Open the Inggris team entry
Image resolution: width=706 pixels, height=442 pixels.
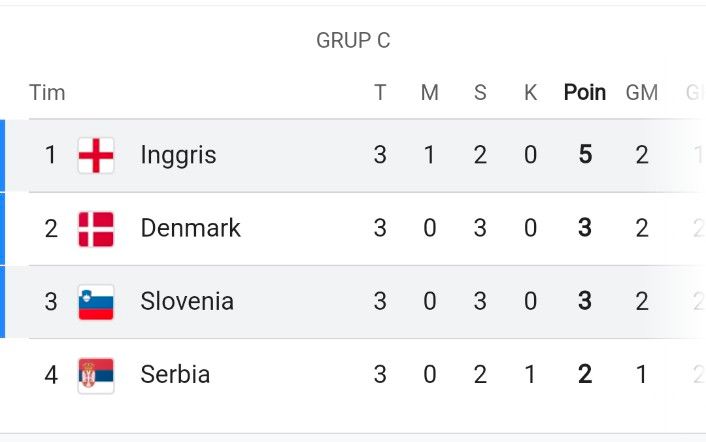pos(178,155)
